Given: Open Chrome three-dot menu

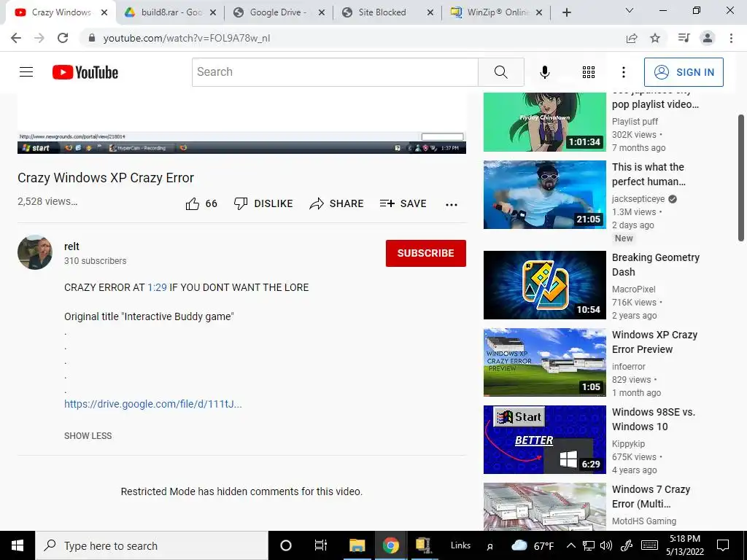Looking at the screenshot, I should pos(731,38).
